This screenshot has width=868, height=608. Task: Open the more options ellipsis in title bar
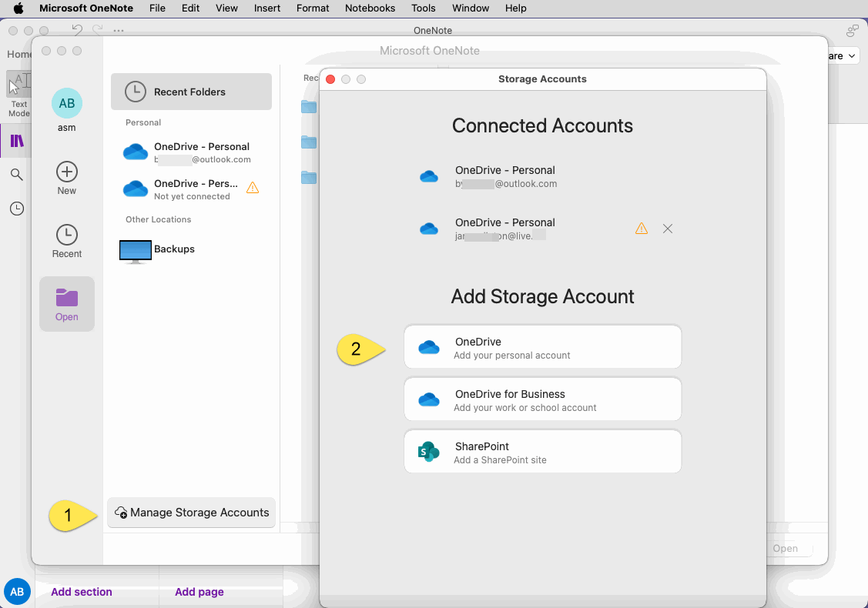119,31
